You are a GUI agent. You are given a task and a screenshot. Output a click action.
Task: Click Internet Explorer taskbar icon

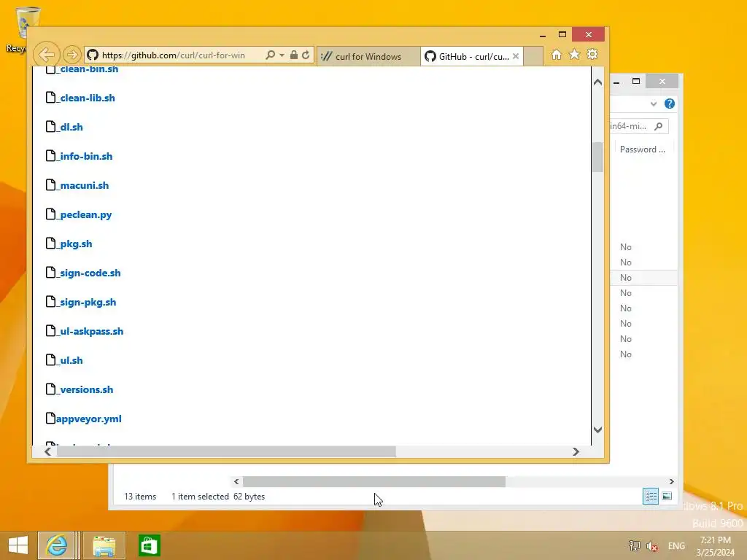pos(56,545)
